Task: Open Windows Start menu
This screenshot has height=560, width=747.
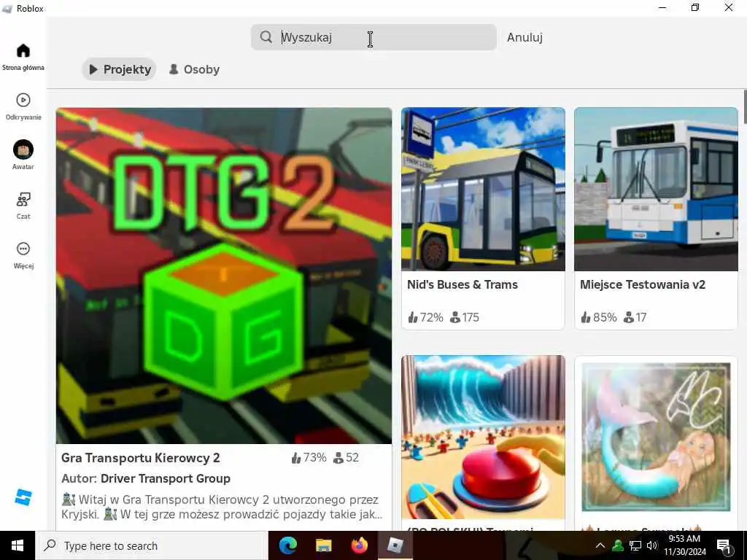Action: coord(18,545)
